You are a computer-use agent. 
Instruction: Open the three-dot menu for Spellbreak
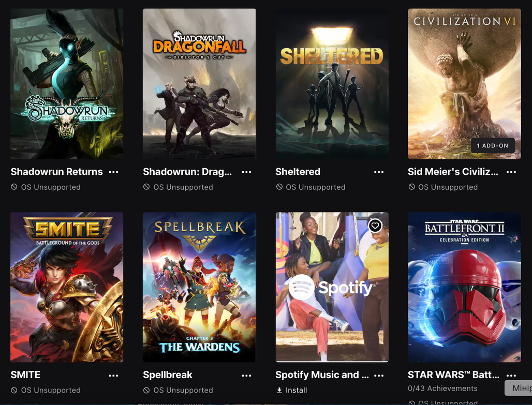coord(246,376)
